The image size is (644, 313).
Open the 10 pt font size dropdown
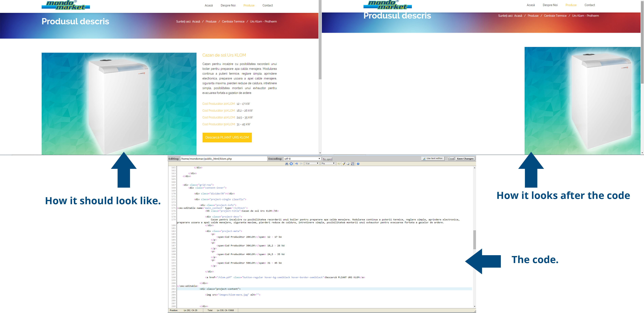[x=312, y=163]
